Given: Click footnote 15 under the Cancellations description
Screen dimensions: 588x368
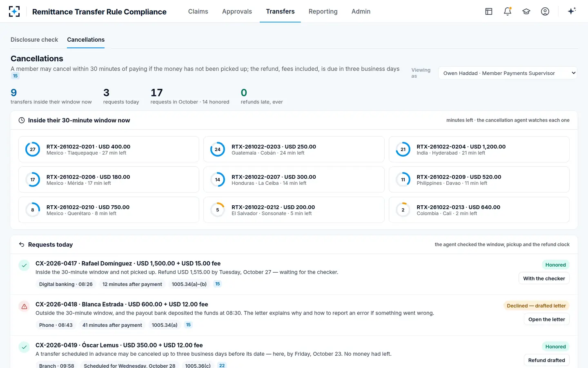Looking at the screenshot, I should (15, 76).
